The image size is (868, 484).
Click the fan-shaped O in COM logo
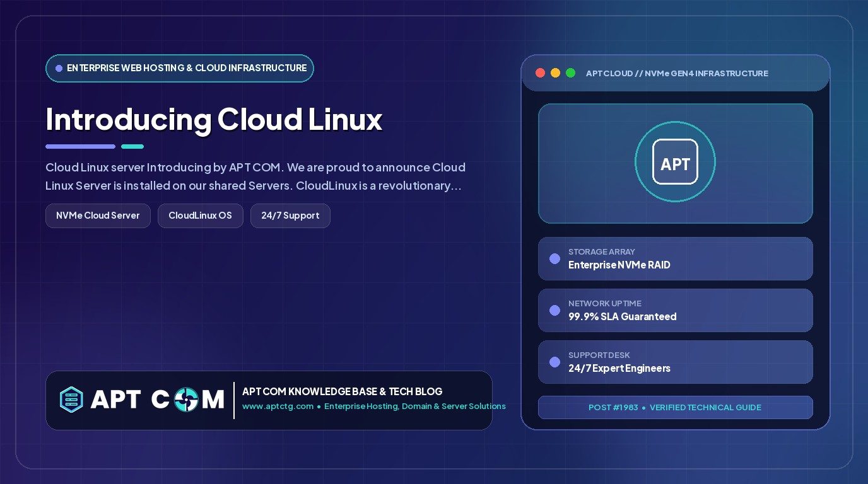(x=187, y=400)
